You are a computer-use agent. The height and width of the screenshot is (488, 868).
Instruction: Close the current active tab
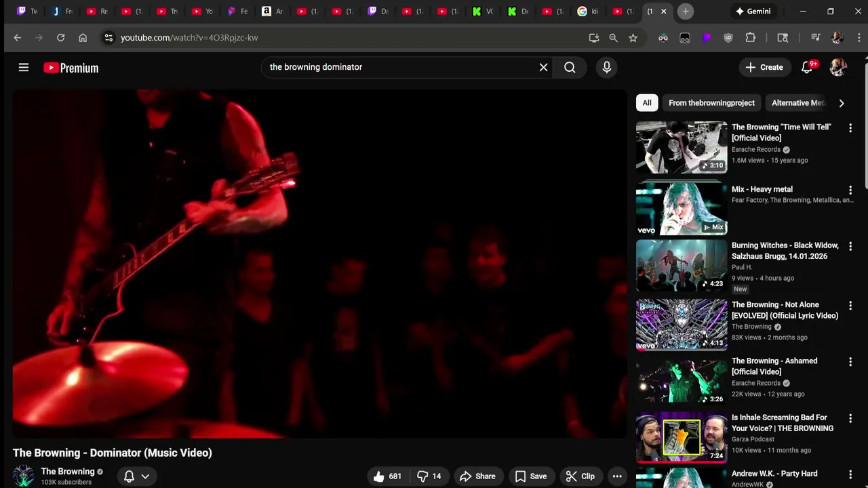[x=664, y=12]
